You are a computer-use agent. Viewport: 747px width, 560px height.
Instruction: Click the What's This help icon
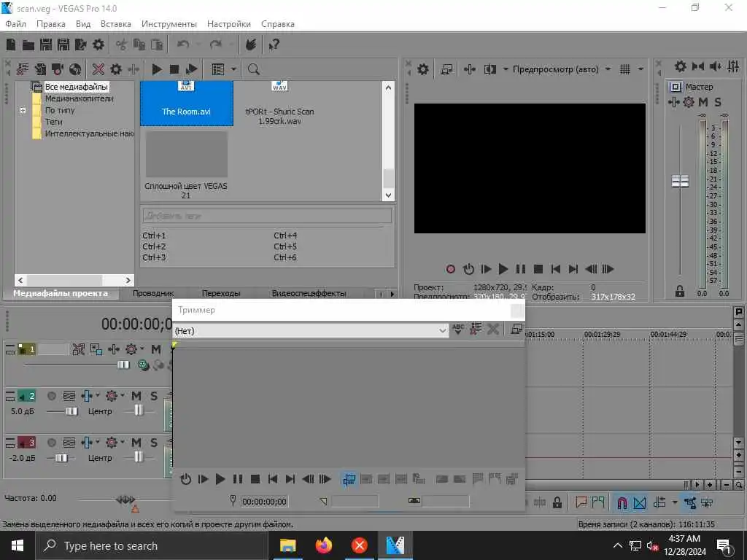point(274,44)
